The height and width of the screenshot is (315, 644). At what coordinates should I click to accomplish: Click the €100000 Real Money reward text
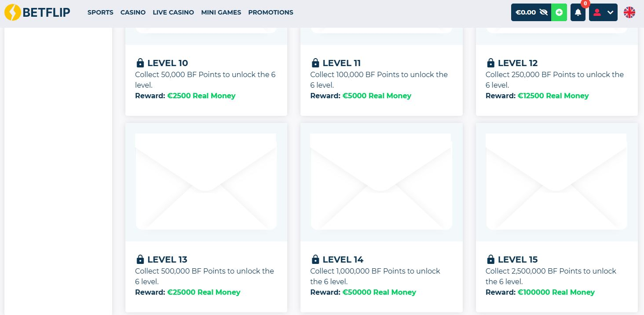tap(556, 292)
